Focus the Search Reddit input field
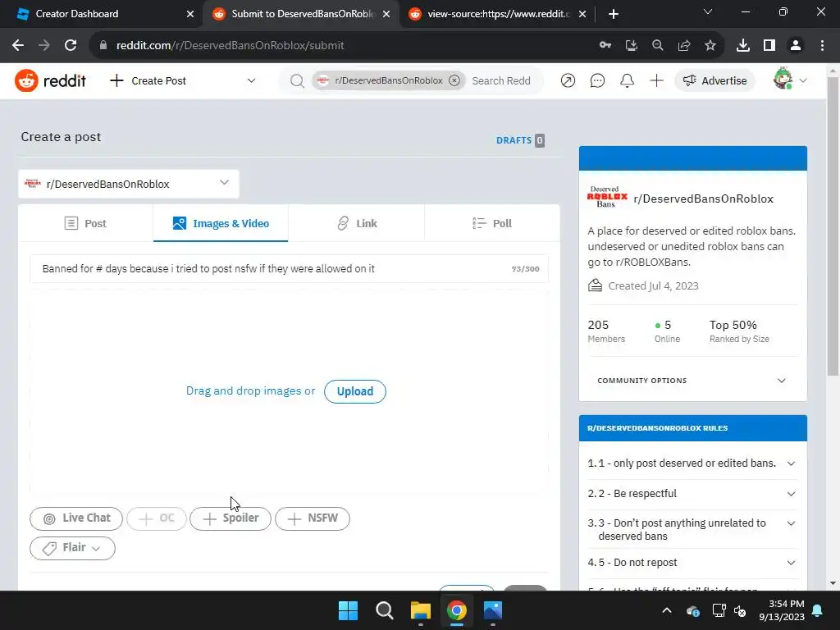This screenshot has height=630, width=840. point(501,81)
